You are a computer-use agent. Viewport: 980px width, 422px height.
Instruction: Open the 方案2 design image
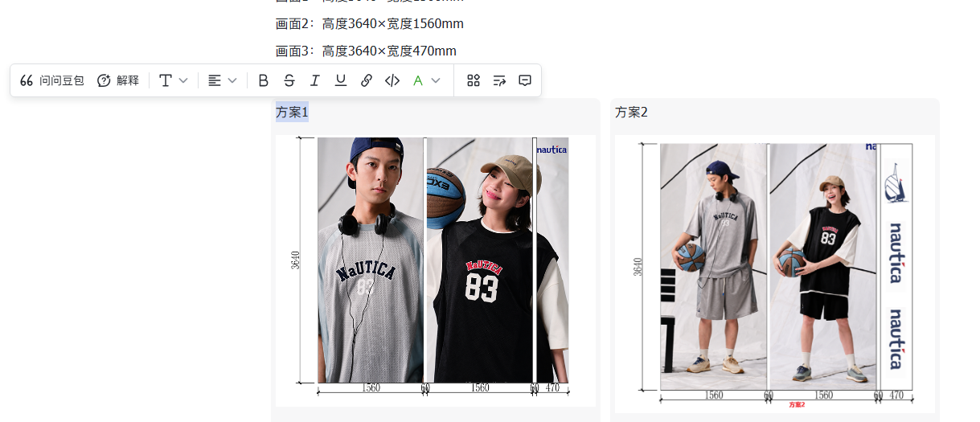[x=775, y=273]
